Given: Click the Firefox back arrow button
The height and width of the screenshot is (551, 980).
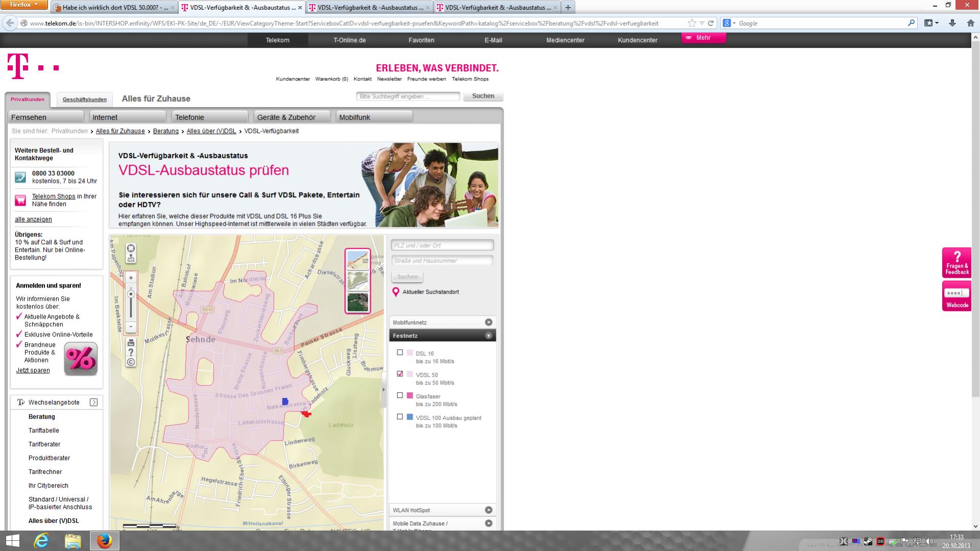Looking at the screenshot, I should click(x=10, y=23).
